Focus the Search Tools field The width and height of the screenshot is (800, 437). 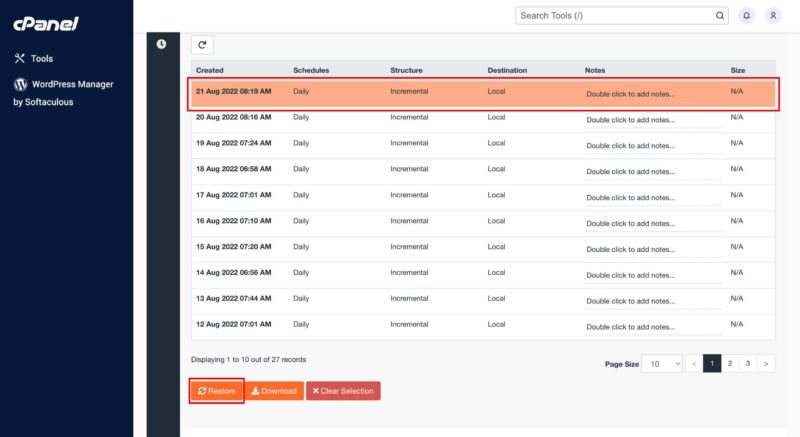click(x=621, y=16)
